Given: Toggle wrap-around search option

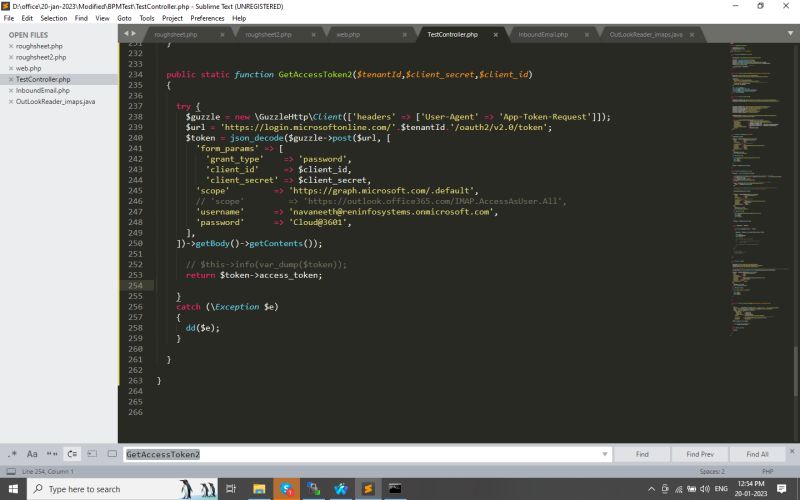Looking at the screenshot, I should coord(72,454).
